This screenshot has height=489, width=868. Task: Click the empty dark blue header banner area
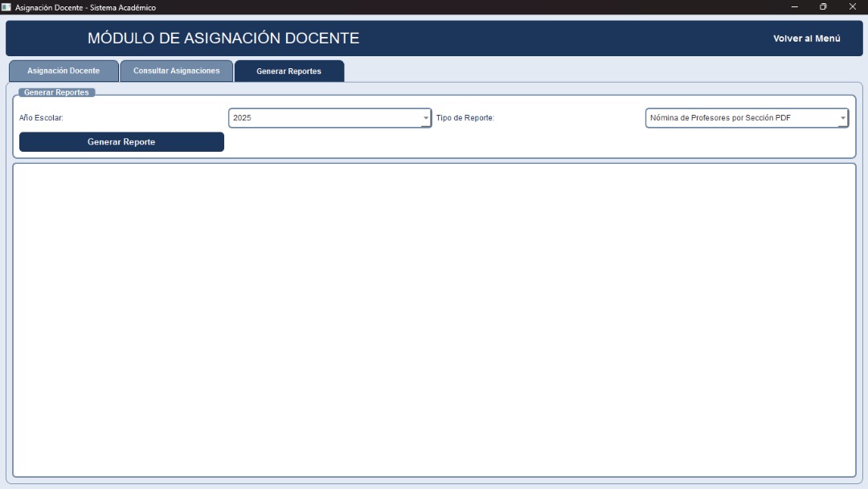tap(563, 39)
